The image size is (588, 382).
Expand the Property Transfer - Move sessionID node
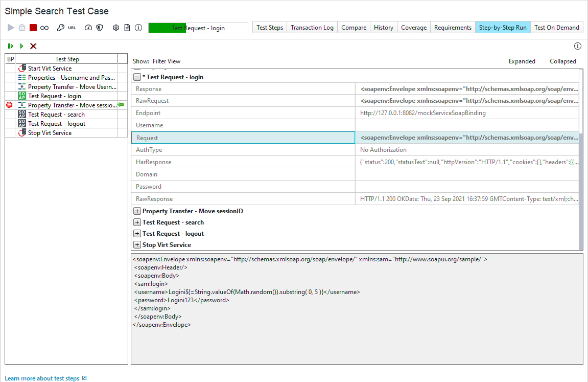click(x=137, y=211)
